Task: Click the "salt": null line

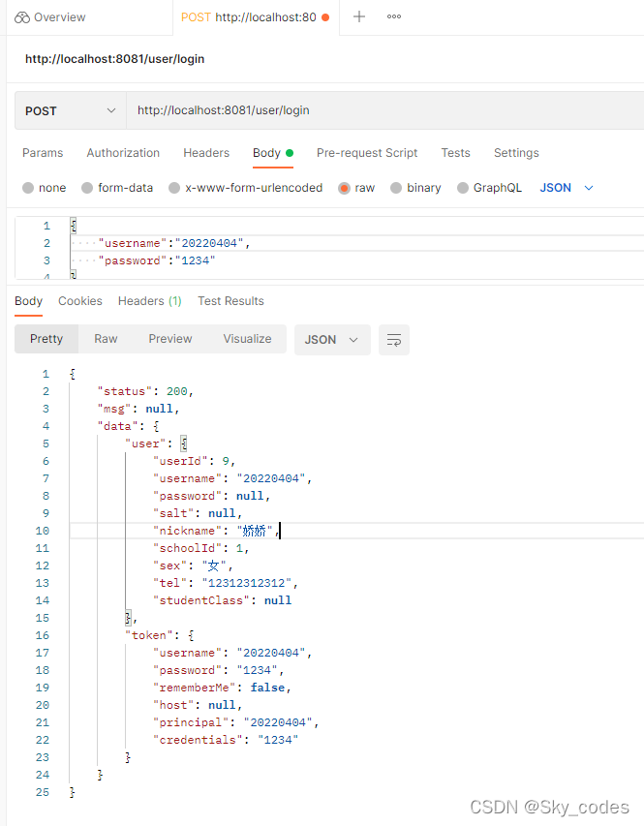Action: tap(198, 513)
